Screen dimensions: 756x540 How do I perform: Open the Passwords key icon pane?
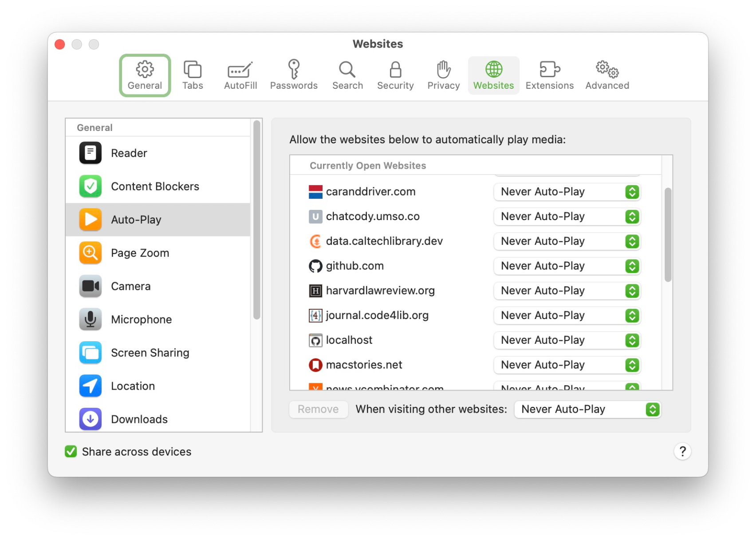293,75
